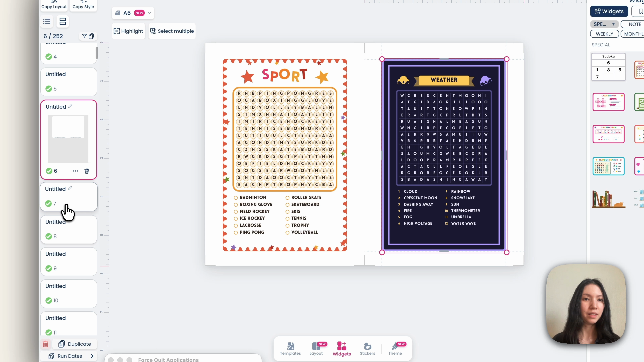The width and height of the screenshot is (644, 362).
Task: Open Layout in bottom toolbar
Action: point(316,349)
